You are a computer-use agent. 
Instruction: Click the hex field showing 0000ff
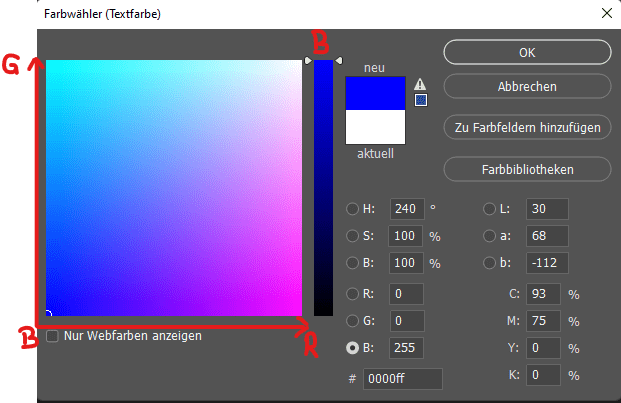tap(402, 378)
